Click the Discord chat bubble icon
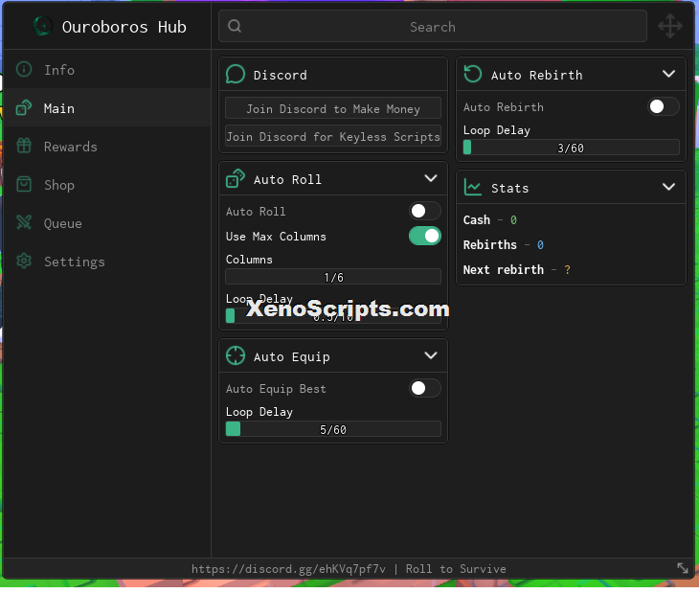 [236, 74]
